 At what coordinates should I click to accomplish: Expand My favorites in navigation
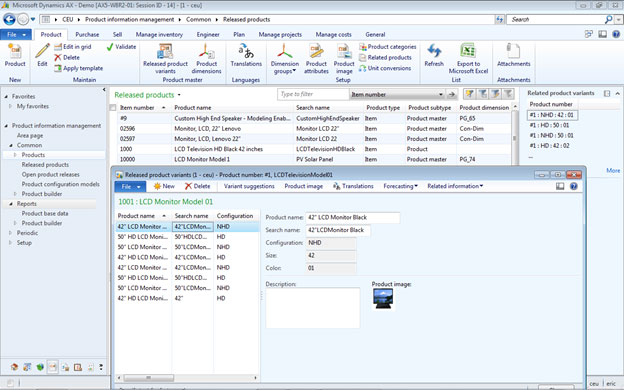pos(11,106)
